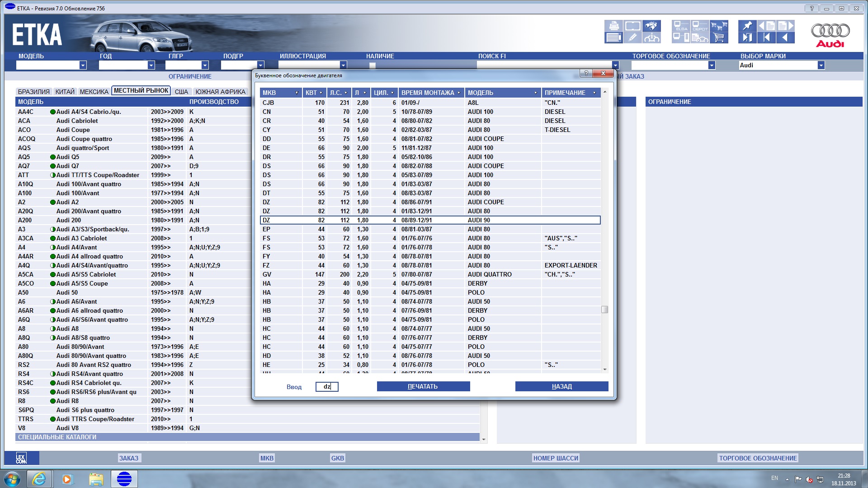This screenshot has width=868, height=488.
Task: Click the single shopping cart icon
Action: coord(719,38)
